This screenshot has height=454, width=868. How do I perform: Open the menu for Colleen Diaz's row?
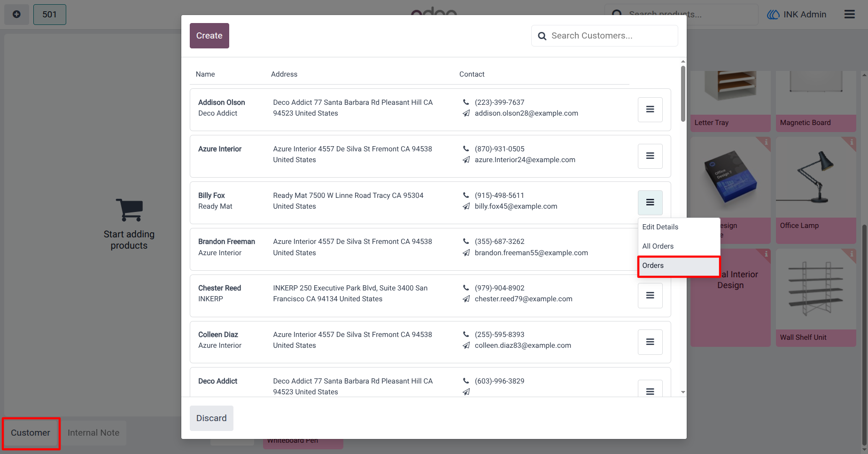(x=650, y=342)
